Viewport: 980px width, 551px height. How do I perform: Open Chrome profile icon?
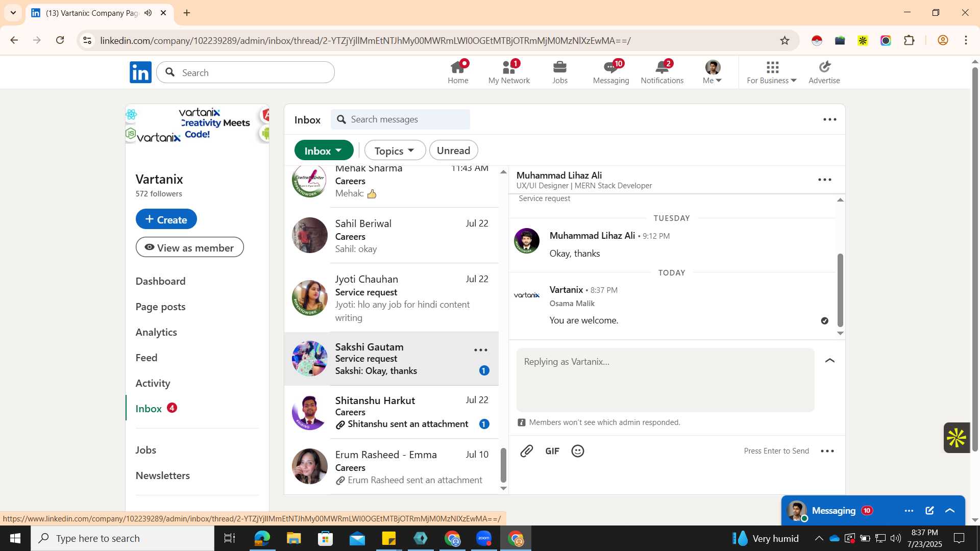tap(943, 40)
